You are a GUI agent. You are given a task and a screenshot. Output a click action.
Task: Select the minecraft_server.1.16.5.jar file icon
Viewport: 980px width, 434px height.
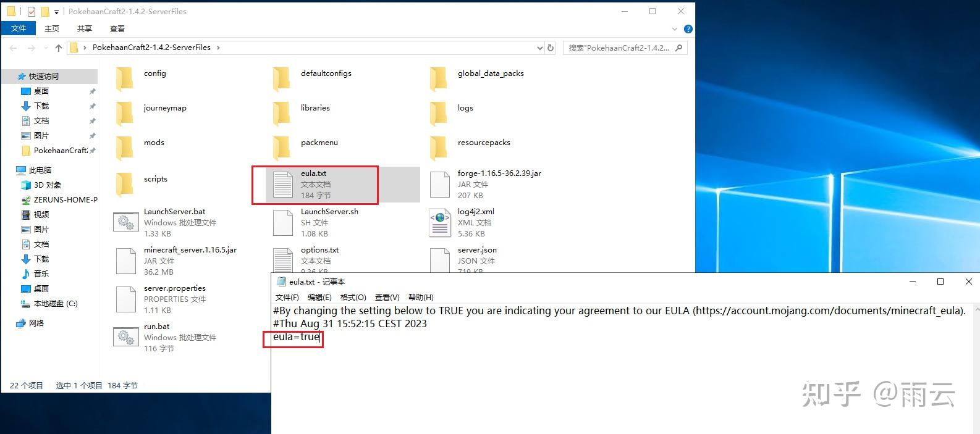[x=126, y=261]
